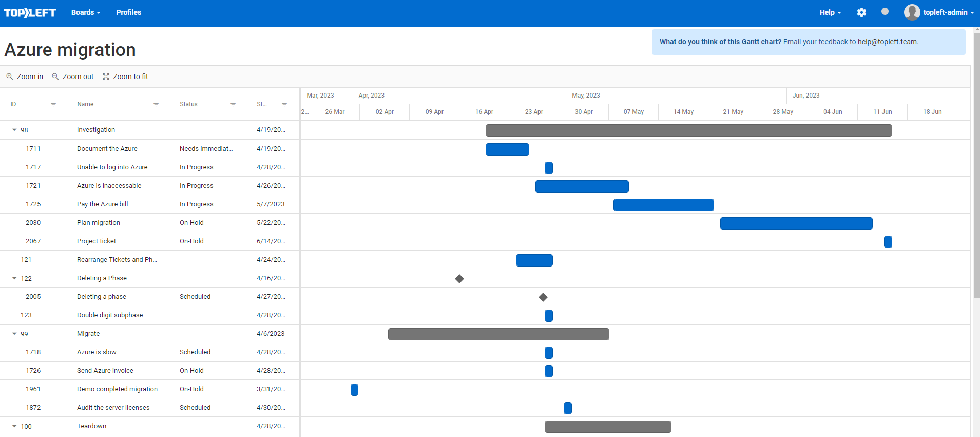
Task: Select the Project ticket row name
Action: (97, 241)
